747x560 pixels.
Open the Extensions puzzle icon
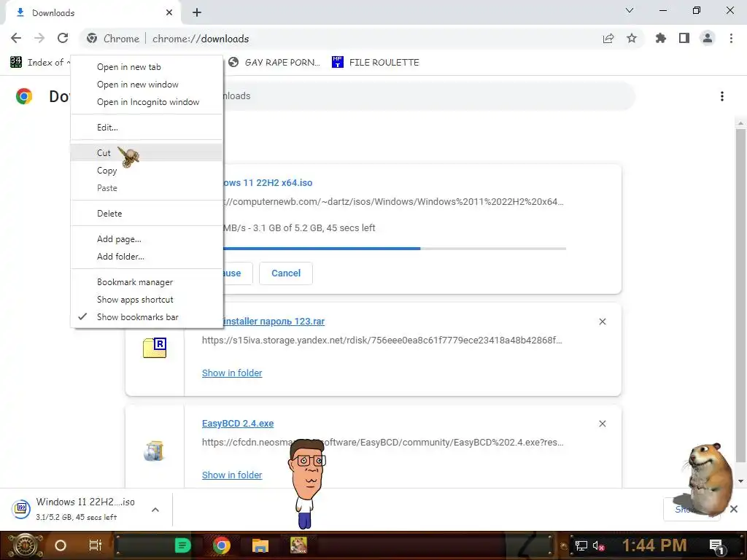[661, 39]
